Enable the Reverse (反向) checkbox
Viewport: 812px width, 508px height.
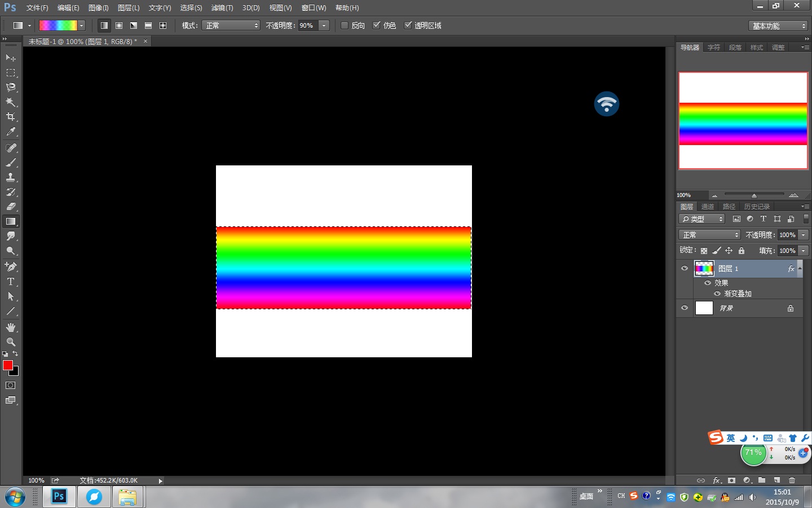(x=345, y=25)
